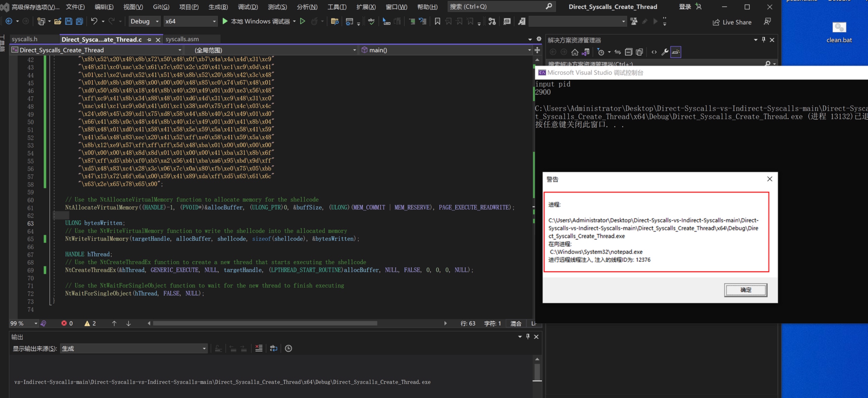Open the Debug configuration dropdown
Image resolution: width=868 pixels, height=398 pixels.
[145, 21]
